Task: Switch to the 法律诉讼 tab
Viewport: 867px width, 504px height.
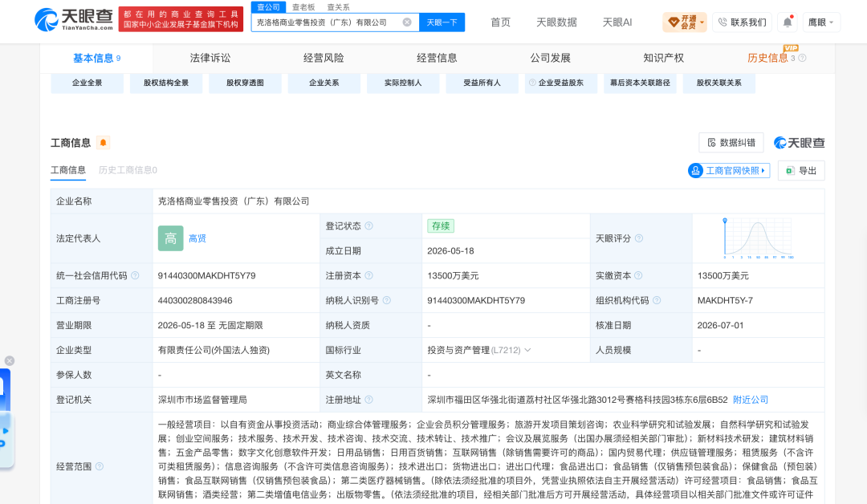Action: point(210,58)
